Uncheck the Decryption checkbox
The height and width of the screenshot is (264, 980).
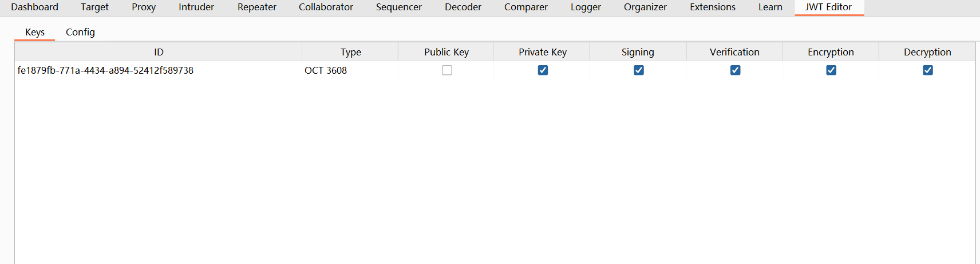click(927, 70)
